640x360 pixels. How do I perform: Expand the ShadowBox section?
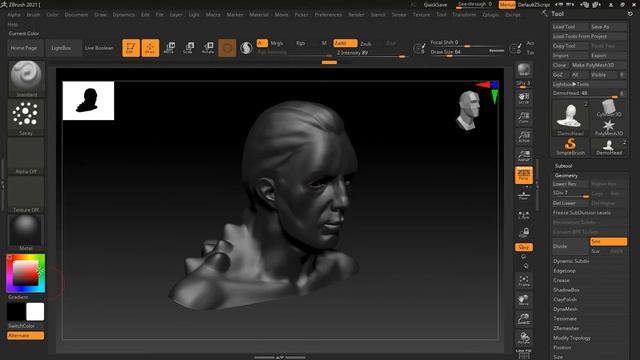[x=566, y=290]
